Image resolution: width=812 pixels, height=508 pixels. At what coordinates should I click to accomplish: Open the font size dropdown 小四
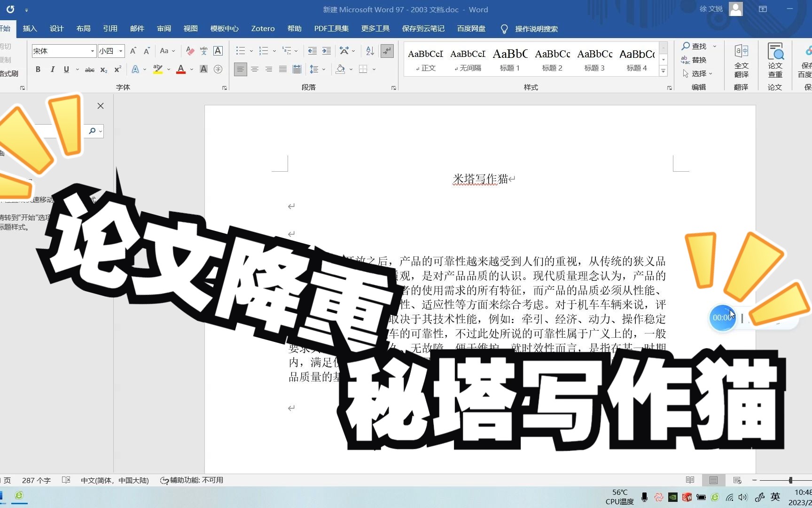(x=121, y=51)
